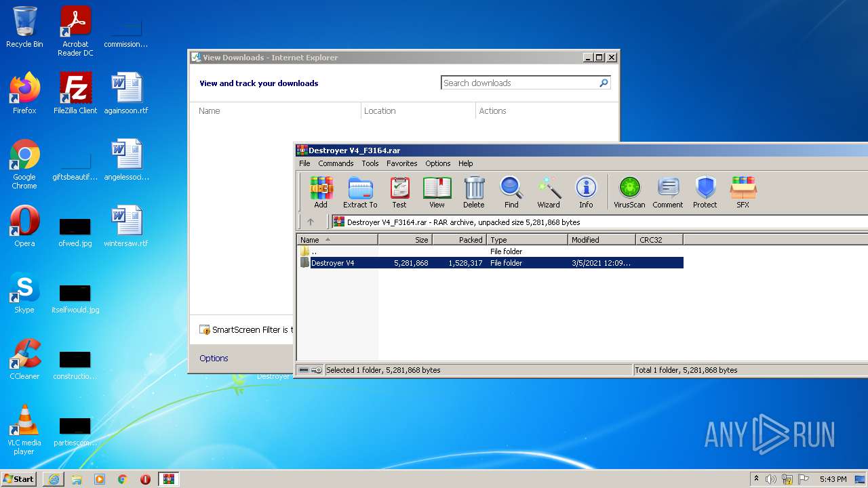Open FileZilla Client desktop shortcut
Viewport: 868px width, 488px height.
(75, 94)
